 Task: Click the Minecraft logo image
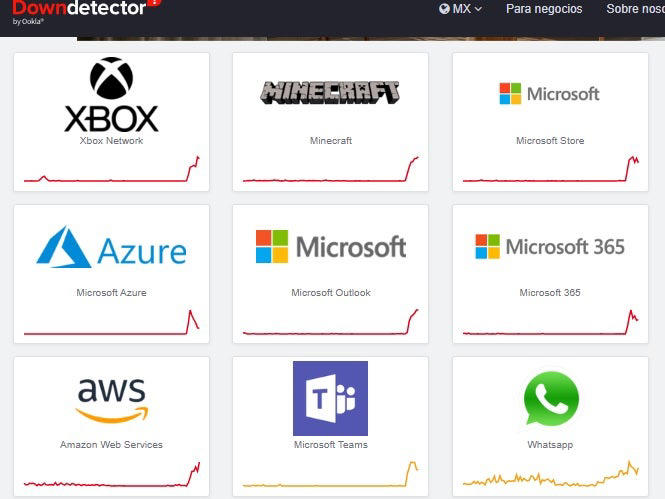(x=330, y=92)
